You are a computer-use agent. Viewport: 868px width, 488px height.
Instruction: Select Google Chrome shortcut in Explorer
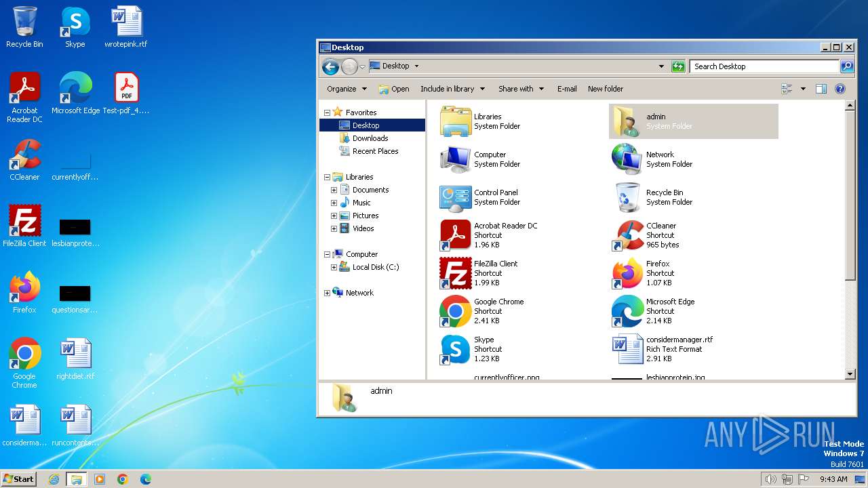481,311
